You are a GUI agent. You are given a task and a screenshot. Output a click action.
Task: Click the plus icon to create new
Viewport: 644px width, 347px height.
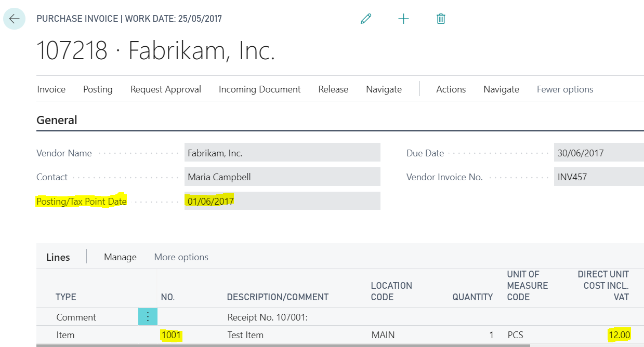coord(403,19)
